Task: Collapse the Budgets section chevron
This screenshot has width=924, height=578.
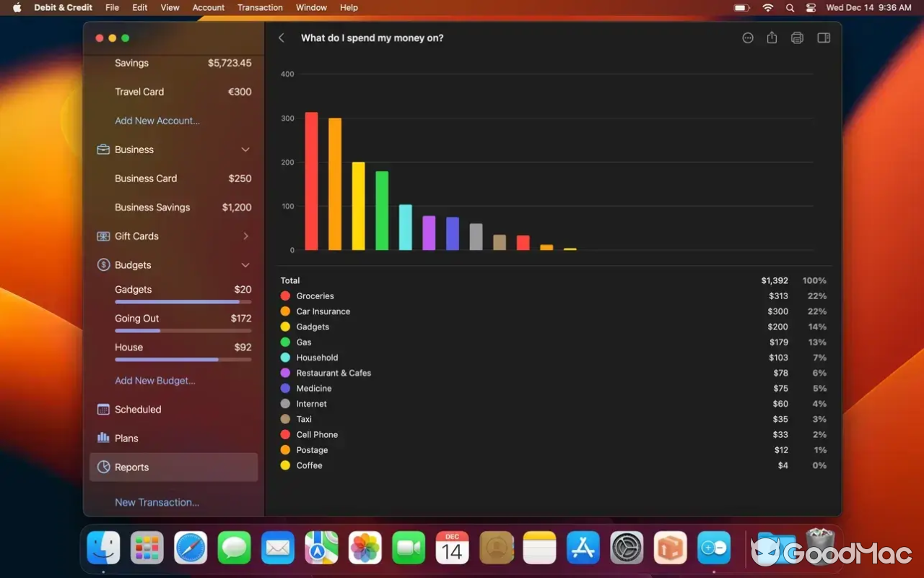Action: point(245,265)
